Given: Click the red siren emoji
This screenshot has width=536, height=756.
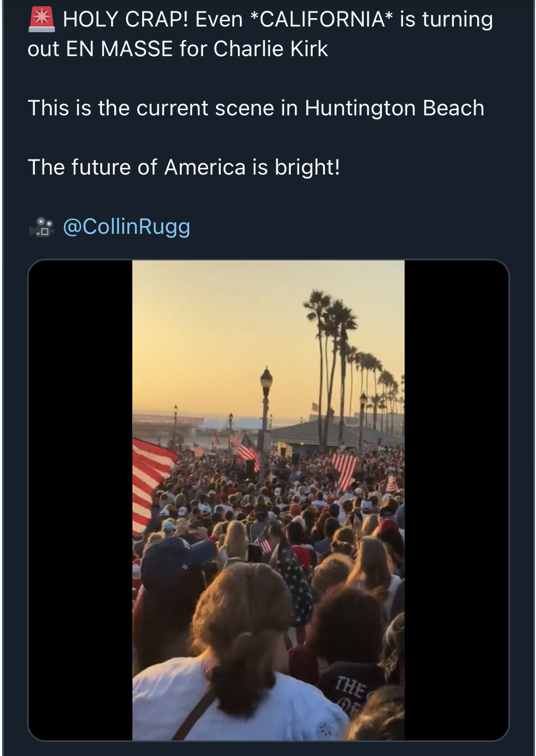Looking at the screenshot, I should (x=42, y=20).
